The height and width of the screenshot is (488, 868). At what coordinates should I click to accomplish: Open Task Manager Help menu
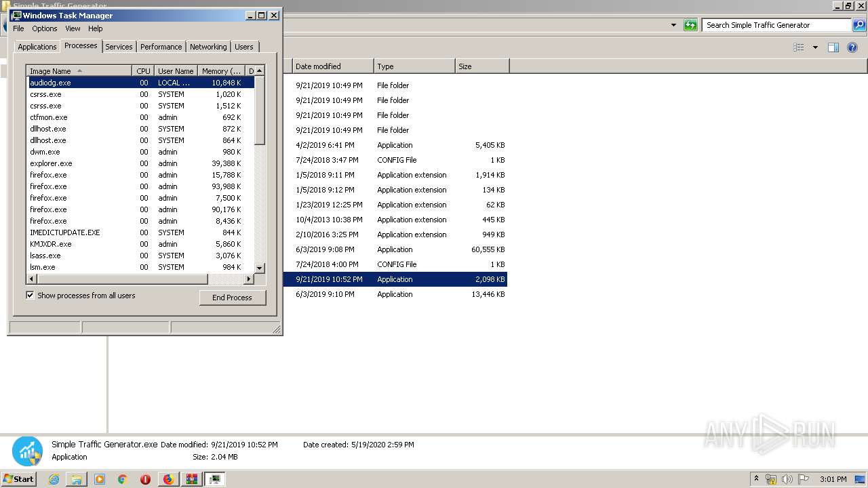(x=96, y=28)
